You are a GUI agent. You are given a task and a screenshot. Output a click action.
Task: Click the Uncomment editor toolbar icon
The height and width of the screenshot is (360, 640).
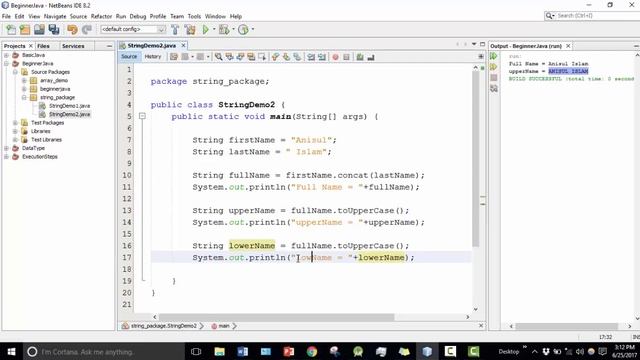coord(371,57)
